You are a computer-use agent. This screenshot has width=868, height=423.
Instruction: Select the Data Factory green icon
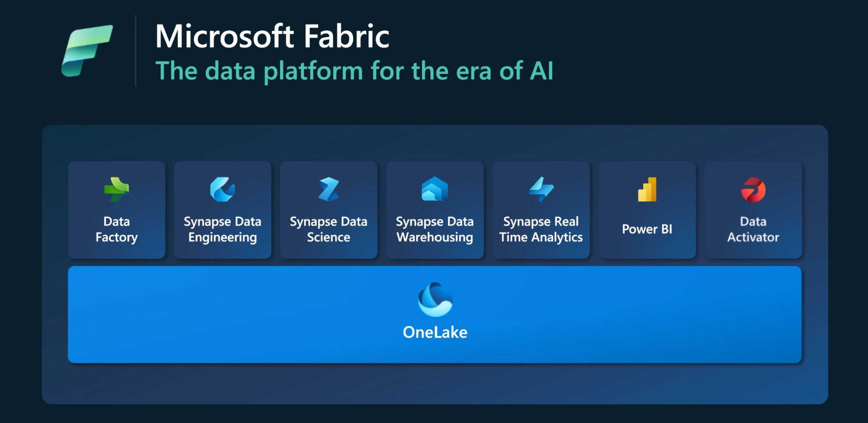point(116,189)
